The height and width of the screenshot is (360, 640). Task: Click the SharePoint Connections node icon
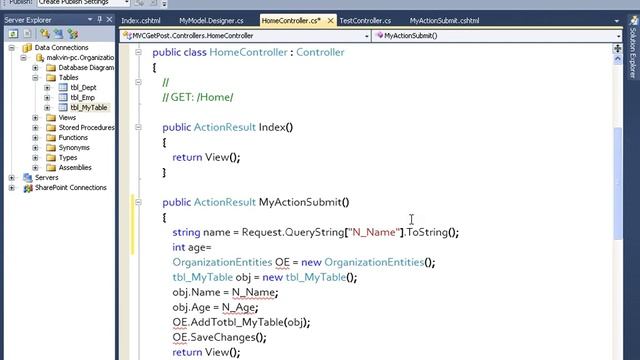click(27, 188)
